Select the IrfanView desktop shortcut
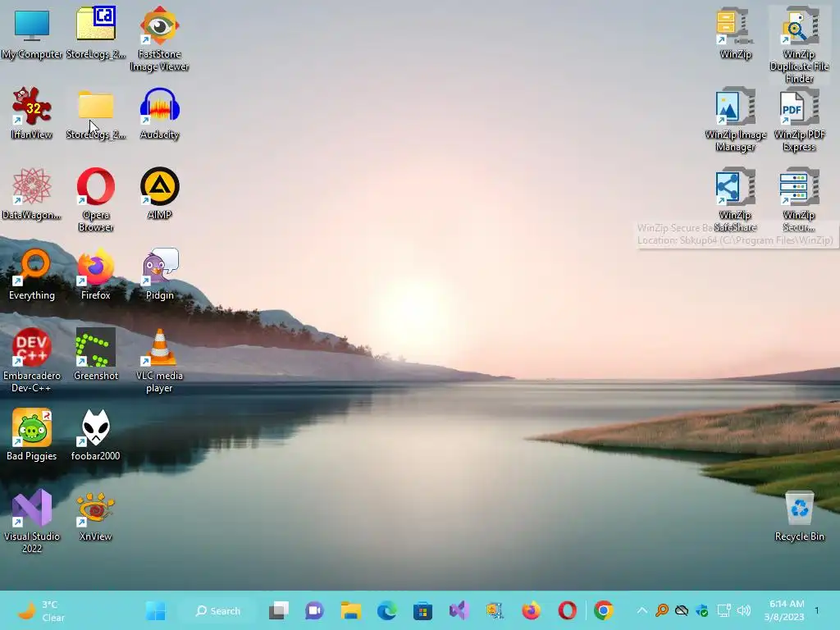840x630 pixels. pyautogui.click(x=32, y=114)
